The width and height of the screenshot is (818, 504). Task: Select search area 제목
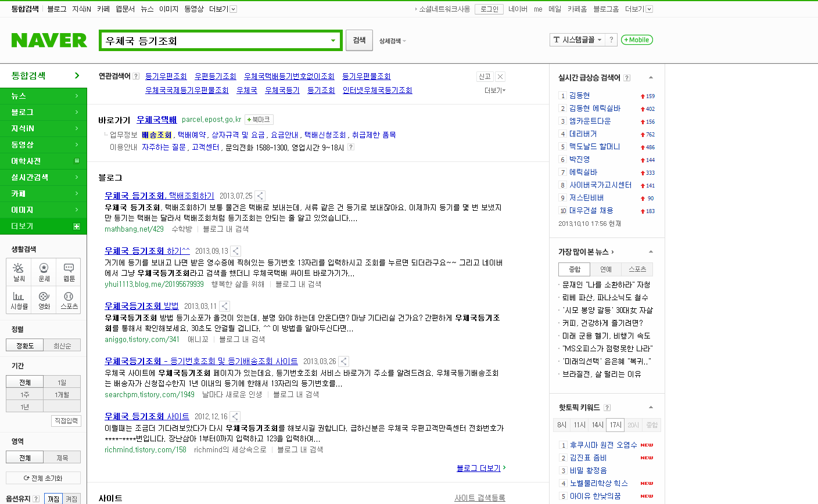coord(62,458)
